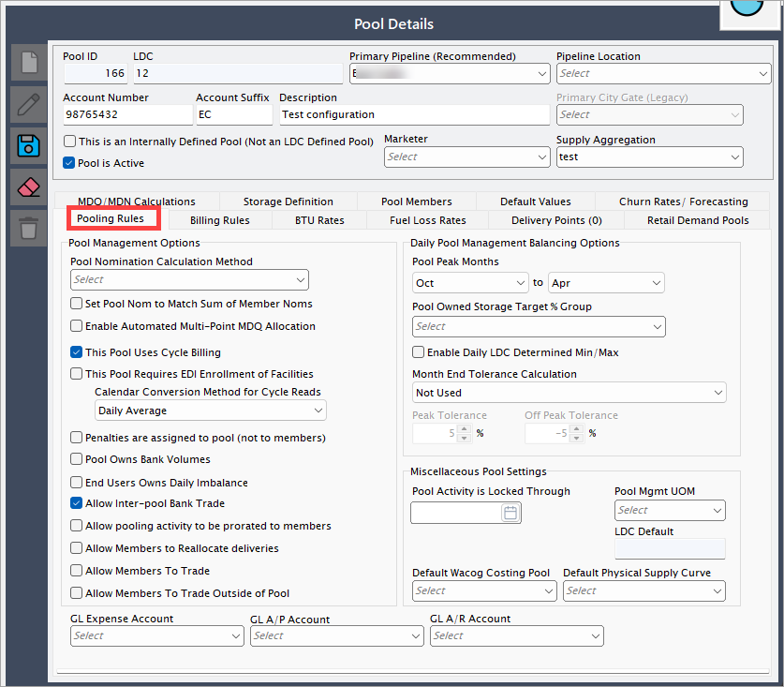Check Allow Members To Trade
This screenshot has height=687, width=784.
[76, 571]
